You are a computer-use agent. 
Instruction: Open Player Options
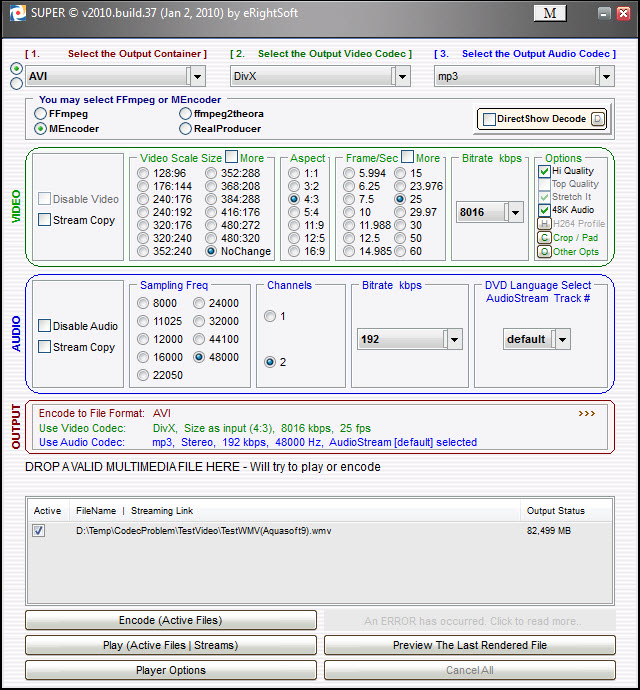click(170, 670)
